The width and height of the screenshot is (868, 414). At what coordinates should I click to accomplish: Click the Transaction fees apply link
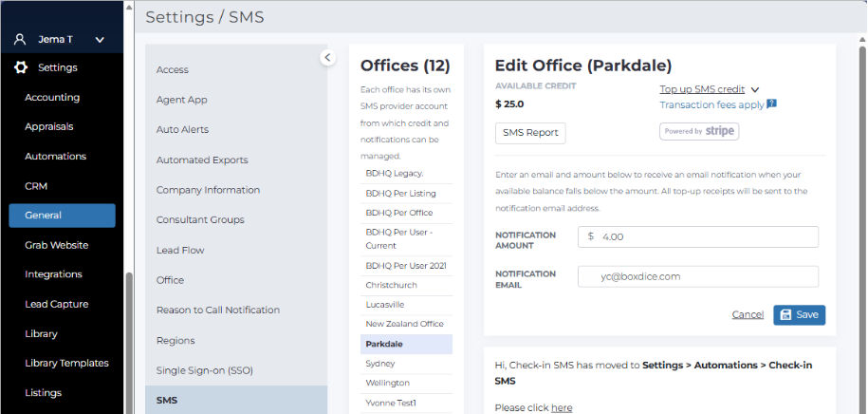711,104
